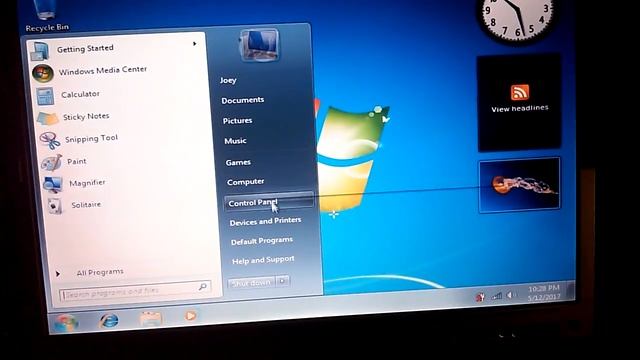This screenshot has width=640, height=360.
Task: Click the magnifying glass search icon
Action: [x=202, y=287]
